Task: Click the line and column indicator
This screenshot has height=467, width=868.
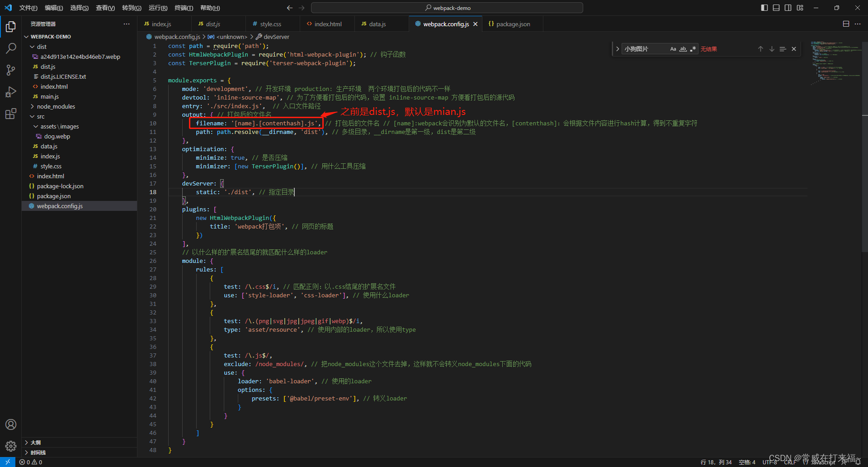Action: (x=716, y=462)
